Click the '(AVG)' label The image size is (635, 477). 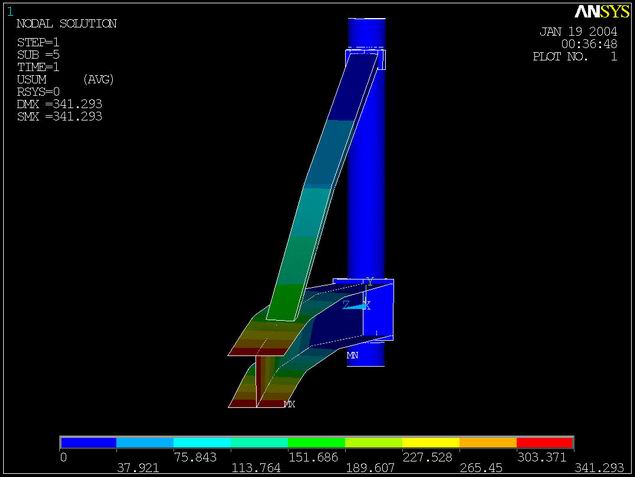[98, 79]
